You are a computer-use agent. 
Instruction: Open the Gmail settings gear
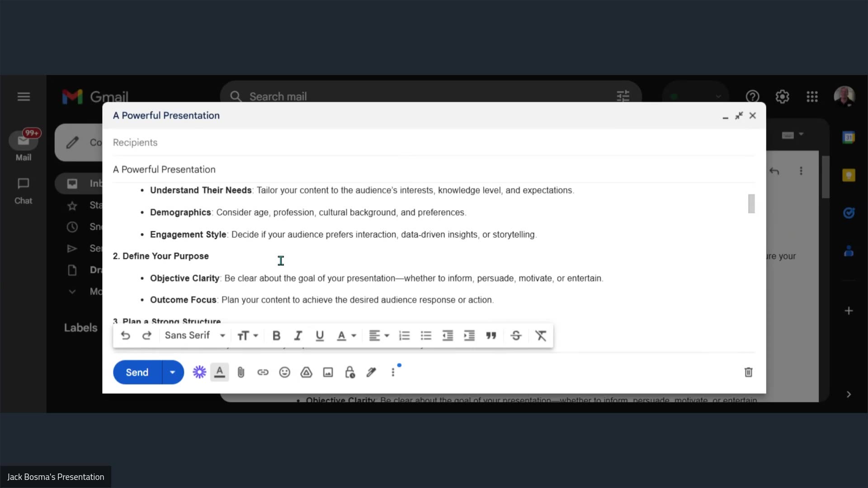782,97
